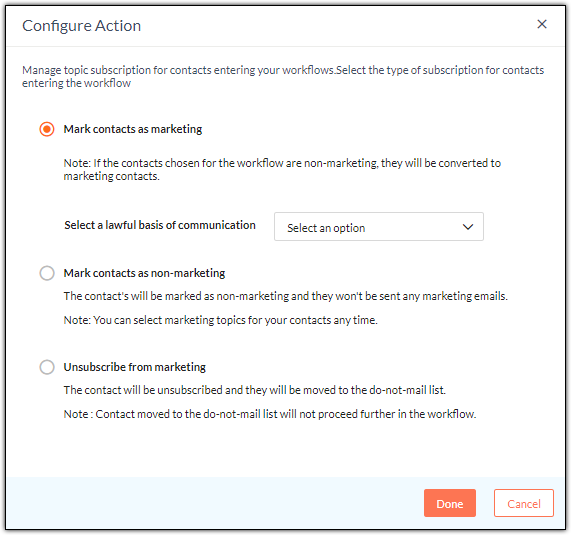Close the Configure Action dialog with X icon
This screenshot has width=571, height=535.
pyautogui.click(x=542, y=24)
